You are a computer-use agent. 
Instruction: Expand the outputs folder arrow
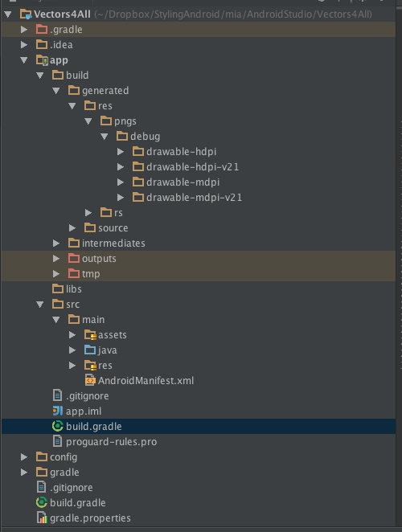pyautogui.click(x=56, y=259)
